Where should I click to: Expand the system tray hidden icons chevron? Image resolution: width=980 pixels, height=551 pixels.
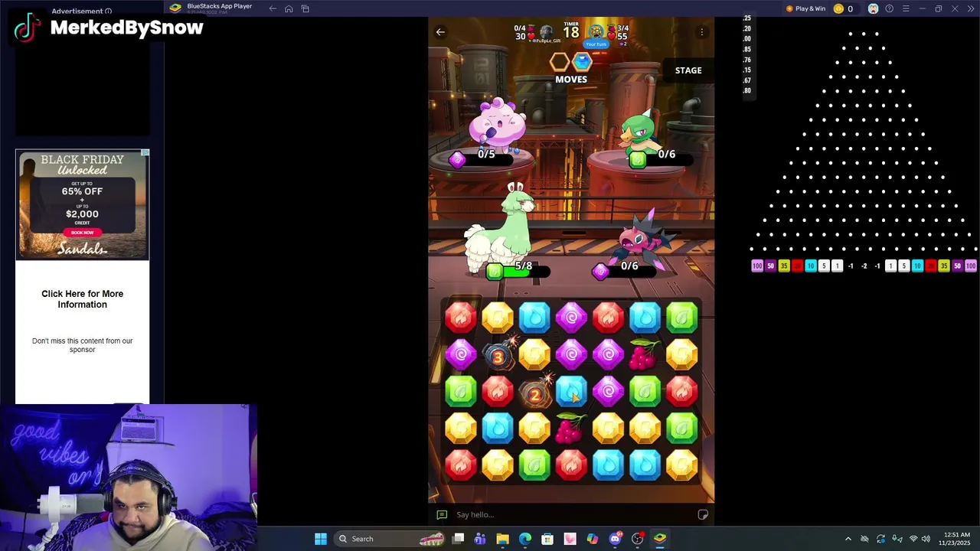[x=848, y=539]
